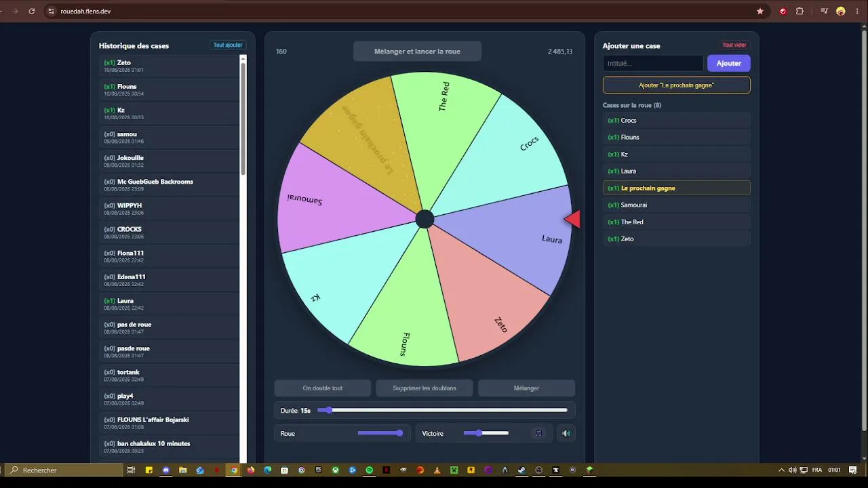
Task: View site information icon in address bar
Action: (51, 12)
